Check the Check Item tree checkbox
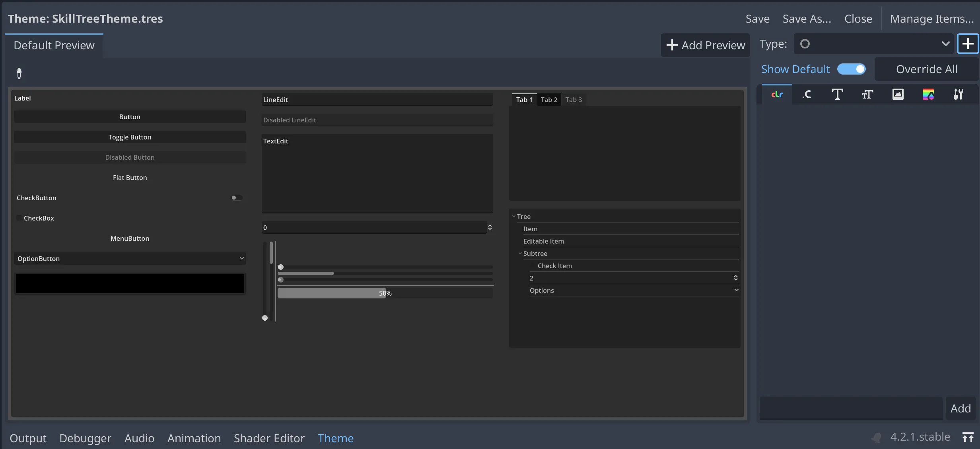This screenshot has width=980, height=449. tap(533, 266)
